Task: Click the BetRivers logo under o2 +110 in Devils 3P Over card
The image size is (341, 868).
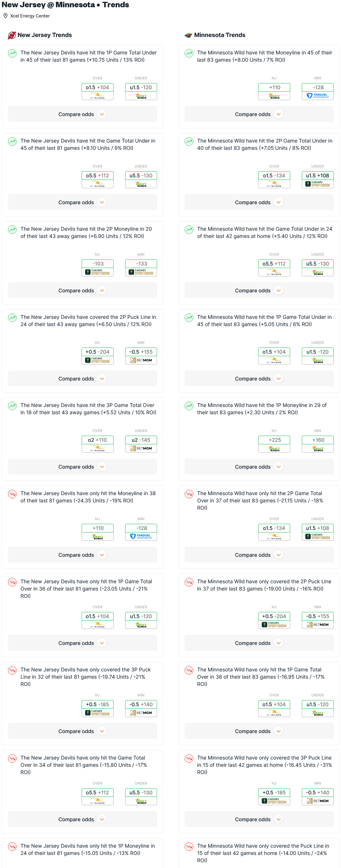Action: 98,448
